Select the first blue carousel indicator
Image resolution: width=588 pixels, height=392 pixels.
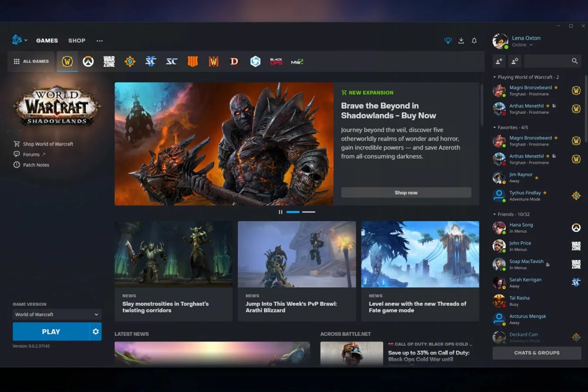click(x=293, y=212)
